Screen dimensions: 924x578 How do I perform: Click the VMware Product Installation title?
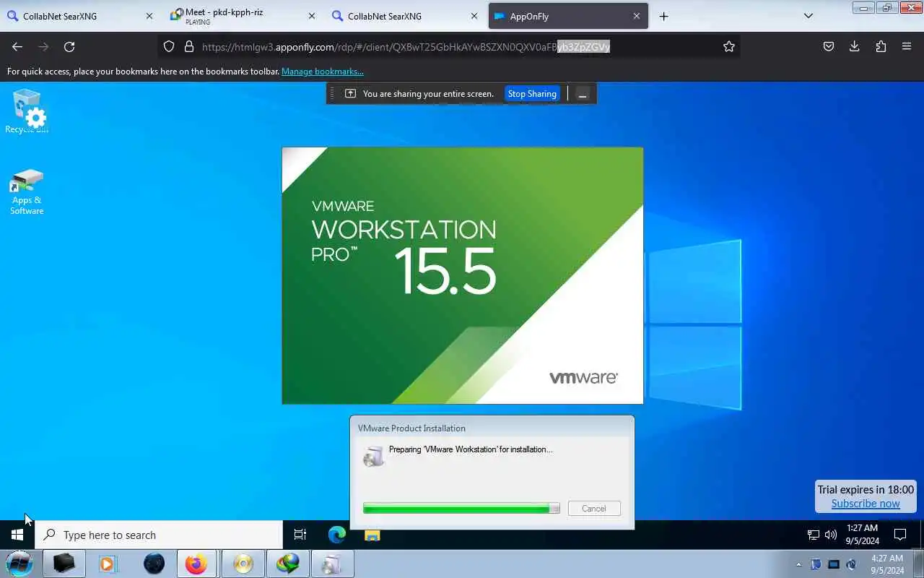(x=411, y=428)
